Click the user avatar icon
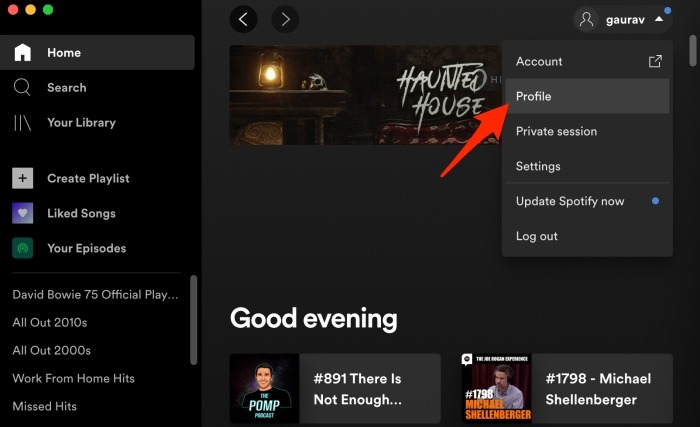 pos(586,20)
